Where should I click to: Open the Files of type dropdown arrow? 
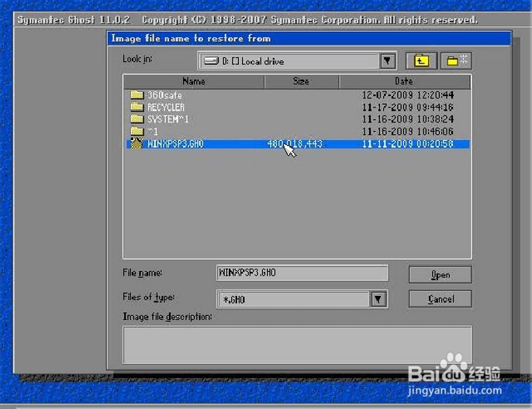click(378, 299)
